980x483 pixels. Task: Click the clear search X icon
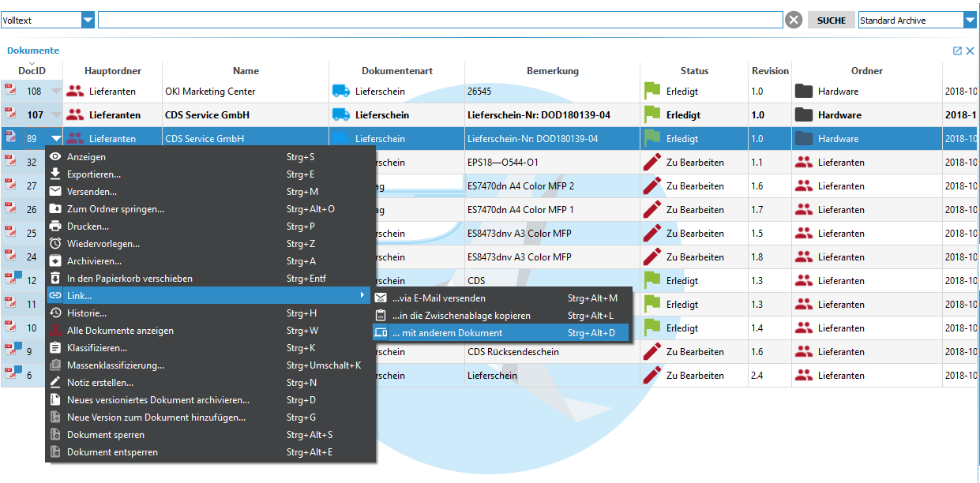tap(794, 21)
